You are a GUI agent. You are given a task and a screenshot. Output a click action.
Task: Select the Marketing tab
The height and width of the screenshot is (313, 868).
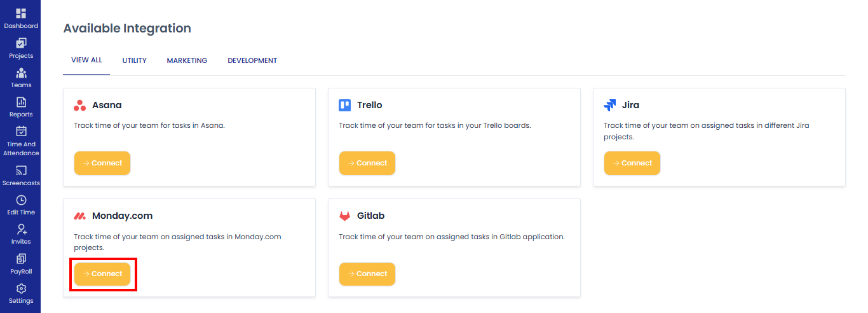click(187, 60)
